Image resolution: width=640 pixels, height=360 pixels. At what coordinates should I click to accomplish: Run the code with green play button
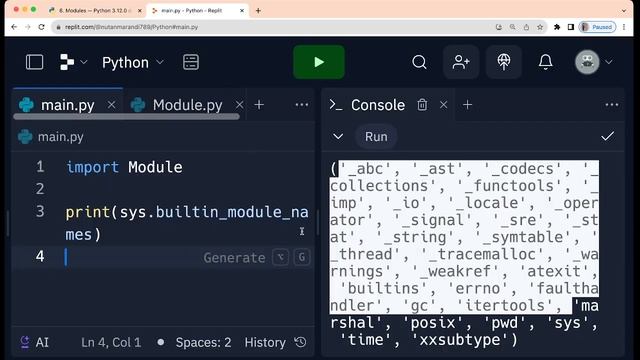click(319, 62)
